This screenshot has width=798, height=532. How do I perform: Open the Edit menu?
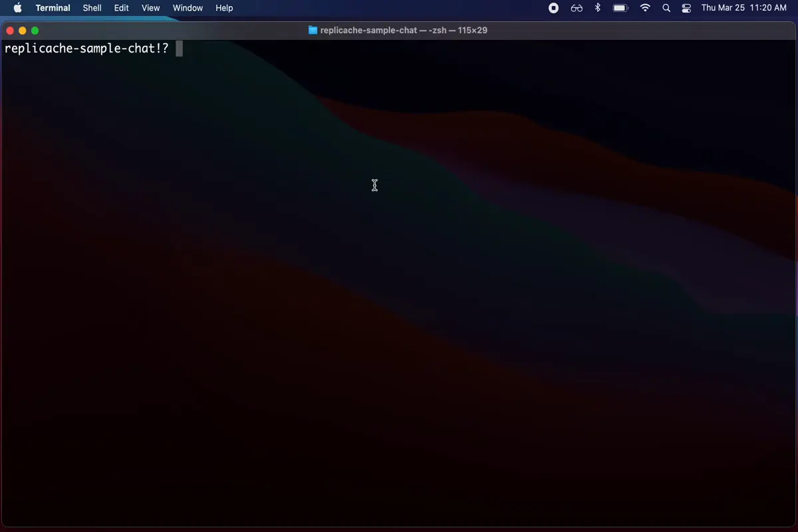point(121,8)
